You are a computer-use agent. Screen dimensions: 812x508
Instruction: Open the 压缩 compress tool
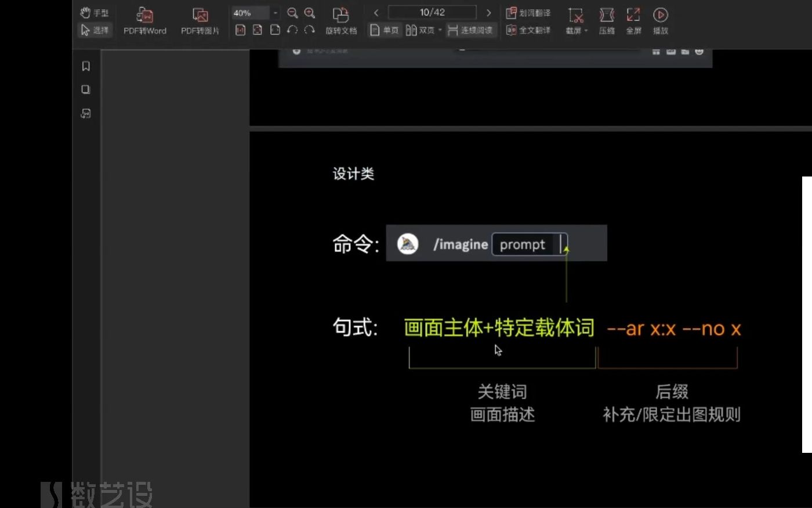[x=607, y=20]
